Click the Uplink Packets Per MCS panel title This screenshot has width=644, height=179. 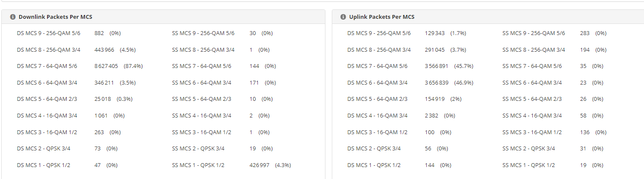coord(381,17)
